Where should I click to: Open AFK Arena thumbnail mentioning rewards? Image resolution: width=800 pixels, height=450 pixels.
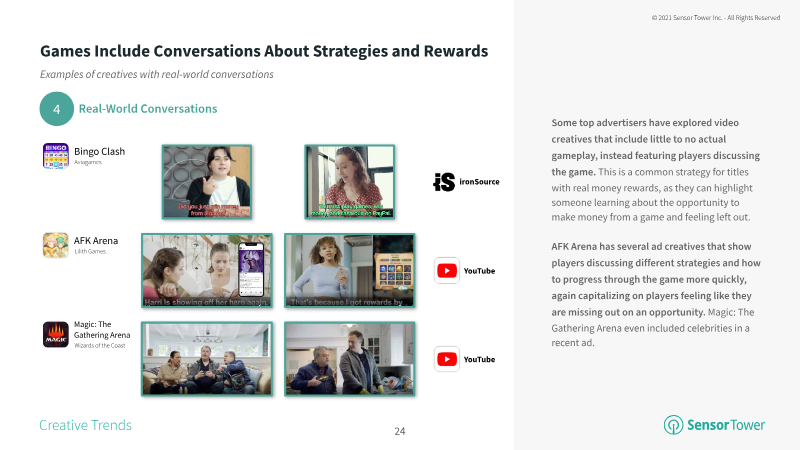click(x=349, y=270)
